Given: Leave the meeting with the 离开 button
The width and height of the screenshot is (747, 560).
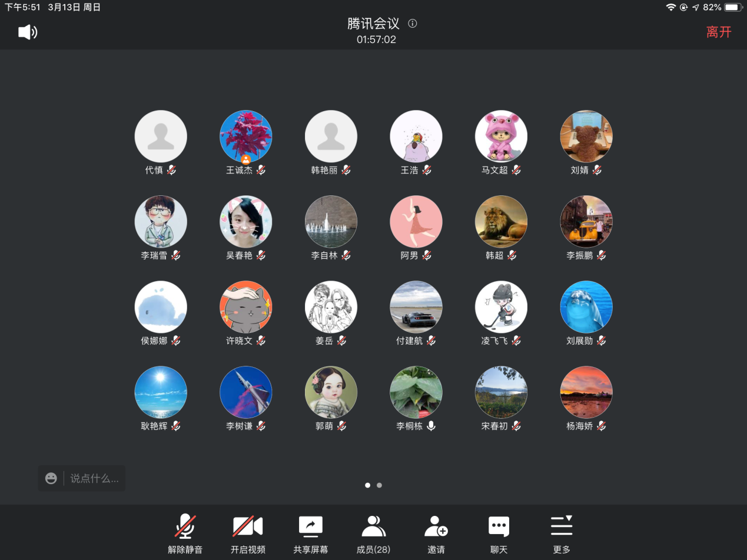Looking at the screenshot, I should click(x=719, y=32).
